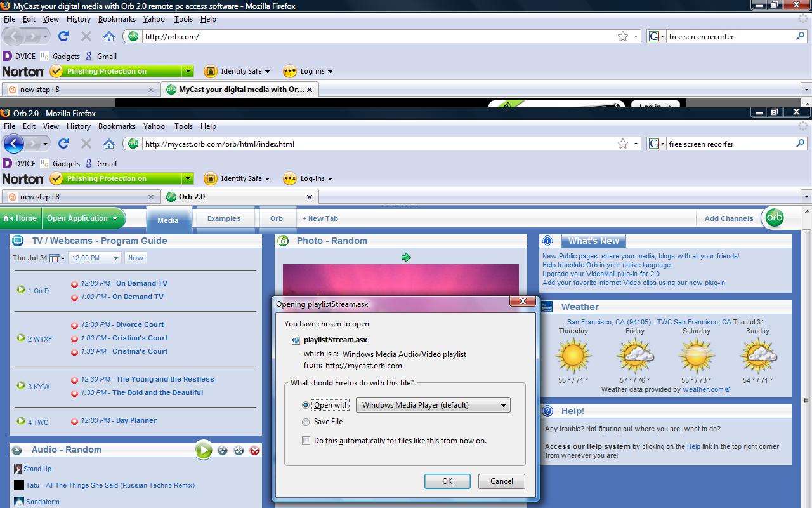Click OK in the download dialog
The image size is (812, 508).
point(447,481)
